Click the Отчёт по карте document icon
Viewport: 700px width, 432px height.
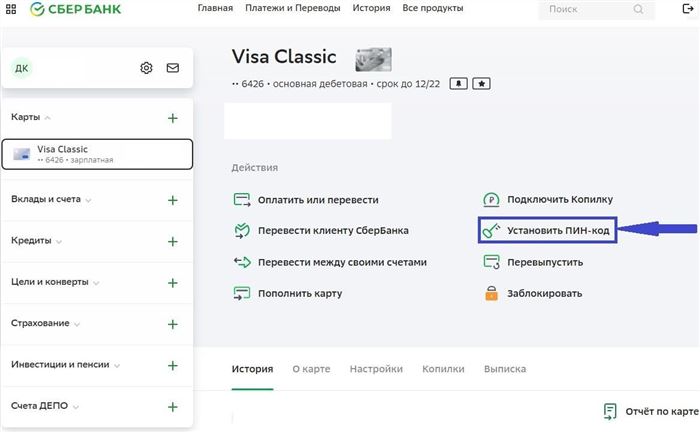click(x=610, y=411)
